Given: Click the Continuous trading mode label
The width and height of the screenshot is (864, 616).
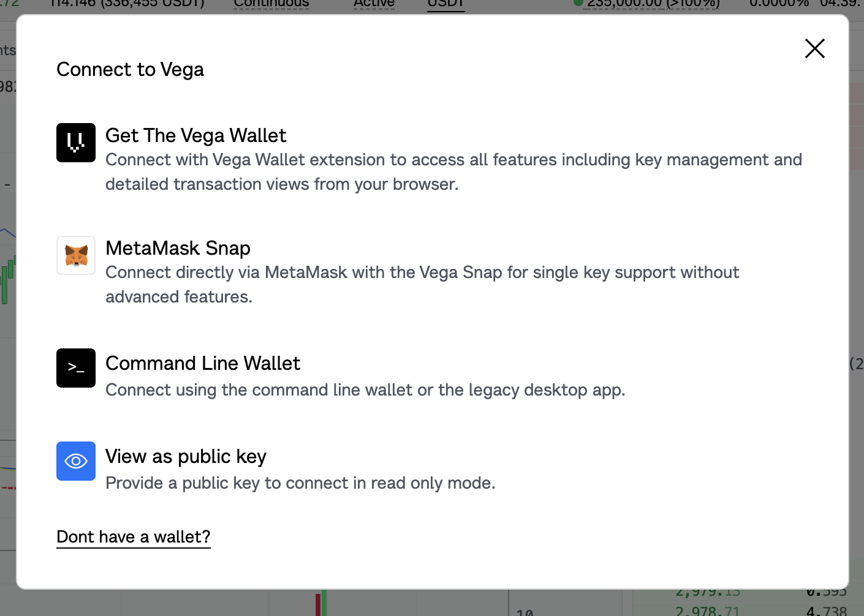Looking at the screenshot, I should pyautogui.click(x=271, y=4).
